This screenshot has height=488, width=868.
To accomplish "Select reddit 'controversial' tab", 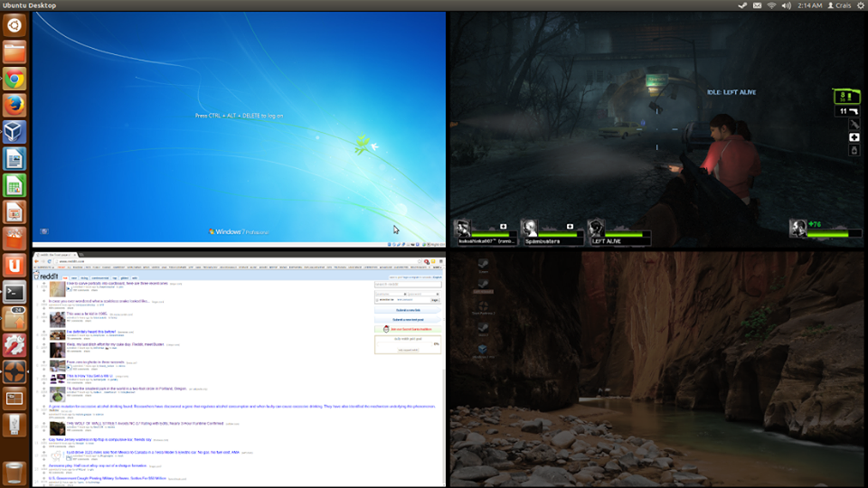I will click(x=100, y=277).
